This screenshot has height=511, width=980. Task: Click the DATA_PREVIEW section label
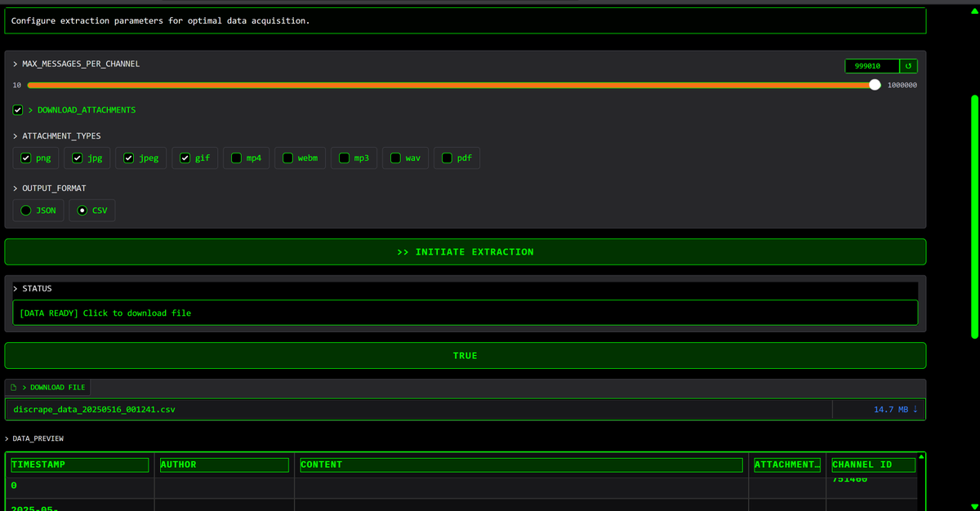click(38, 439)
